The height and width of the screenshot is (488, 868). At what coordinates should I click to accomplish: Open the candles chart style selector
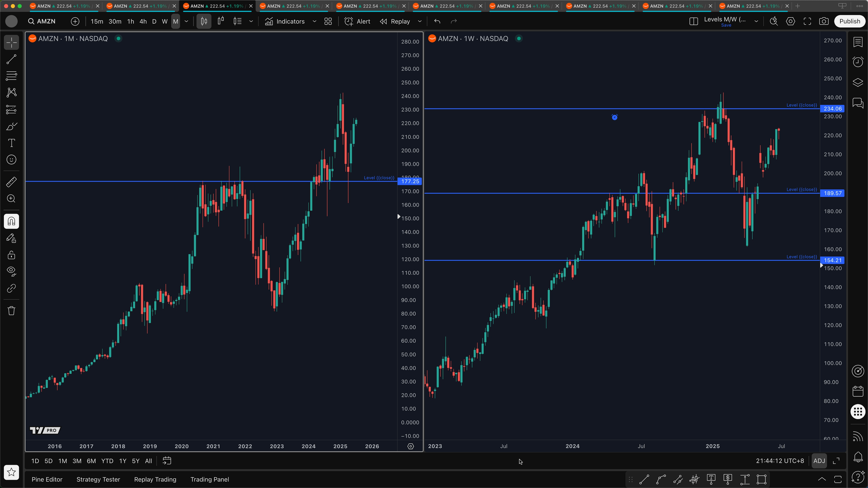coord(204,21)
